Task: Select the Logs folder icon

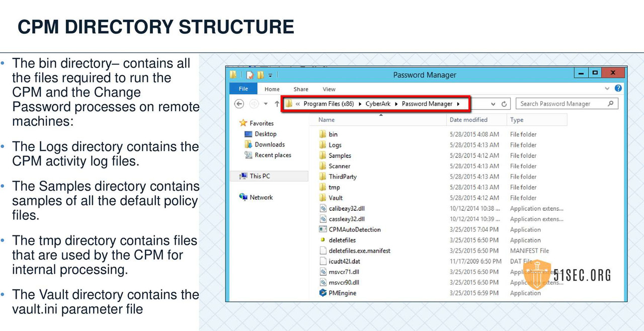Action: (323, 145)
